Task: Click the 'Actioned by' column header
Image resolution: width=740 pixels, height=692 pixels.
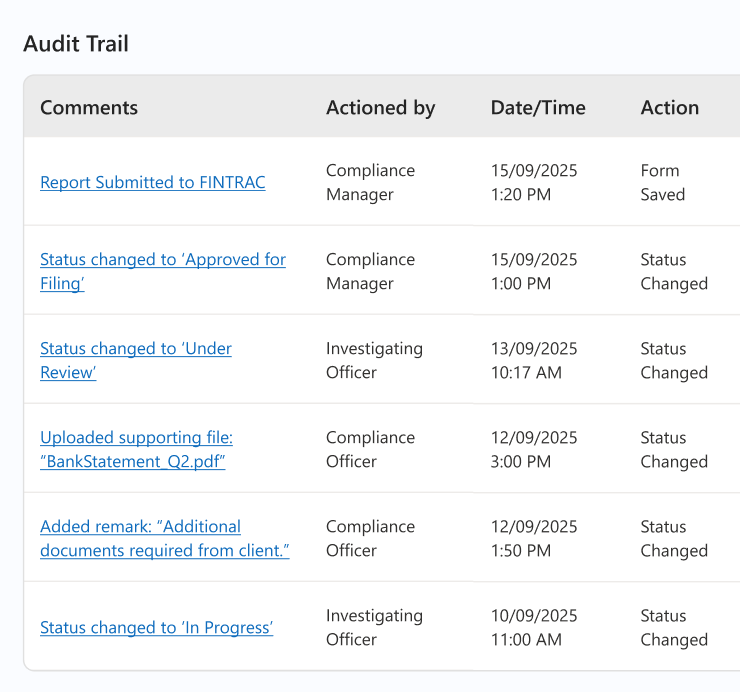Action: [x=380, y=108]
